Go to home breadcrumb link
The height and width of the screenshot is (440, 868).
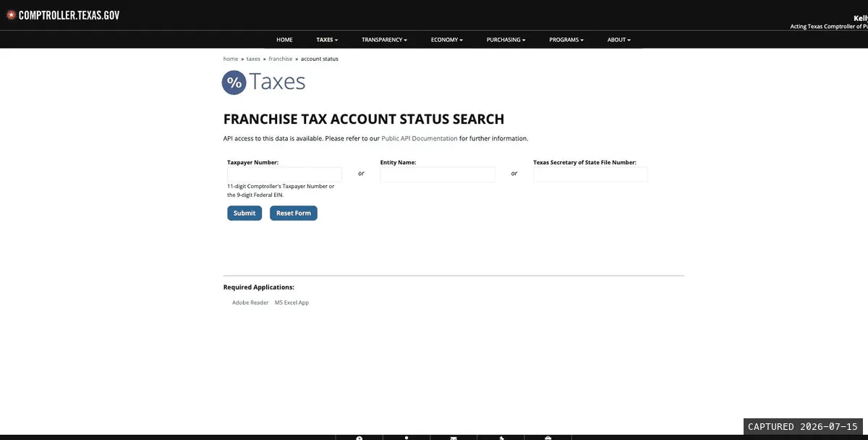tap(231, 59)
